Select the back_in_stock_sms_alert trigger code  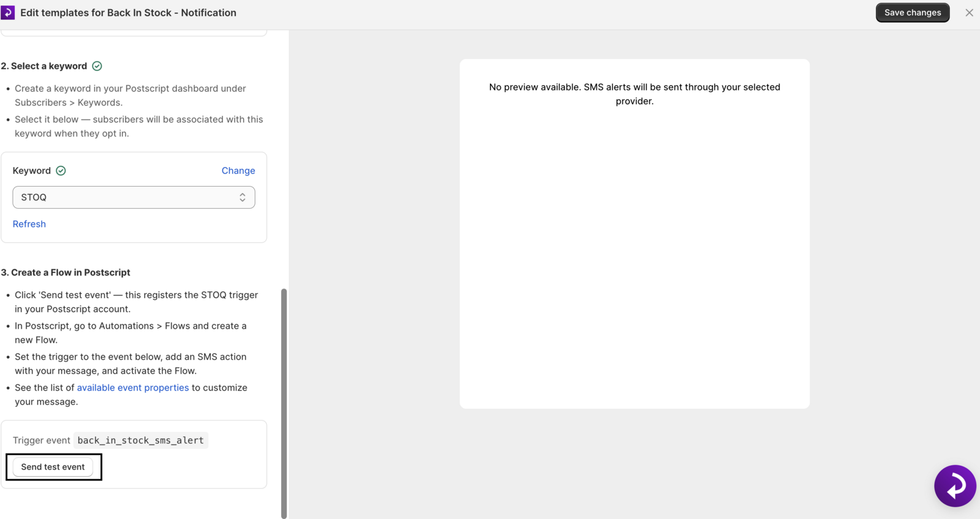[141, 440]
